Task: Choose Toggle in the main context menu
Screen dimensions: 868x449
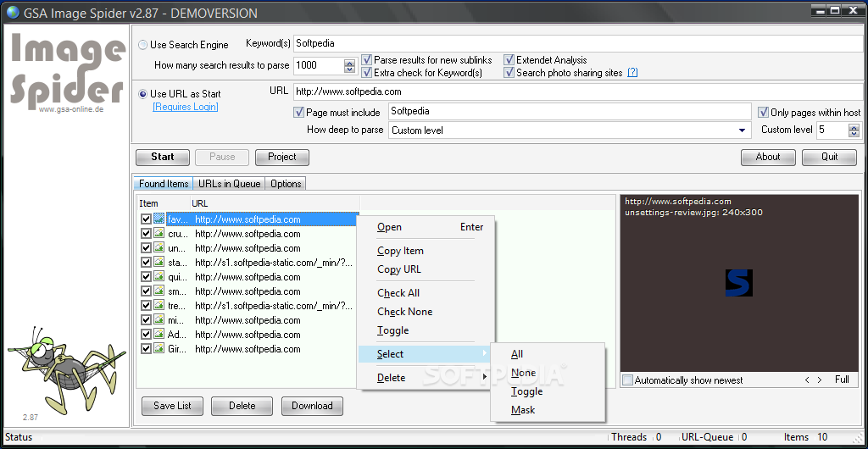Action: click(426, 330)
